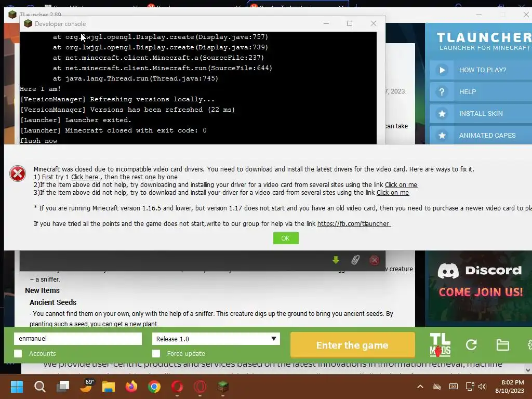
Task: Maximize the Developer console window
Action: coord(350,23)
